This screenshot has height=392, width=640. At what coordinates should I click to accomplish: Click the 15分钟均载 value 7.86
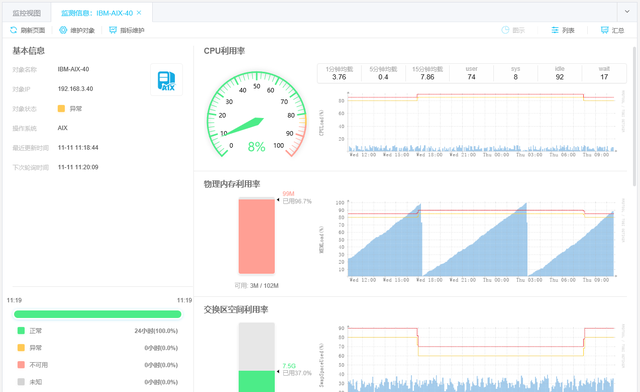(427, 77)
